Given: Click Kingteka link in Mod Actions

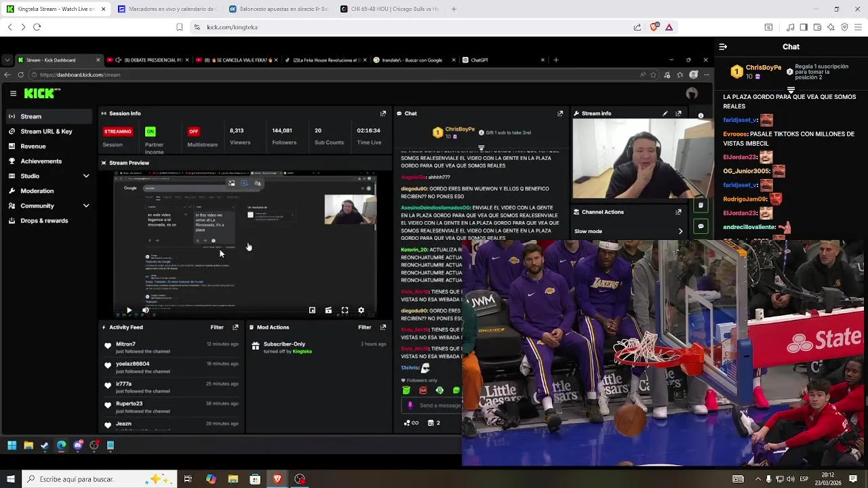Looking at the screenshot, I should [x=302, y=352].
